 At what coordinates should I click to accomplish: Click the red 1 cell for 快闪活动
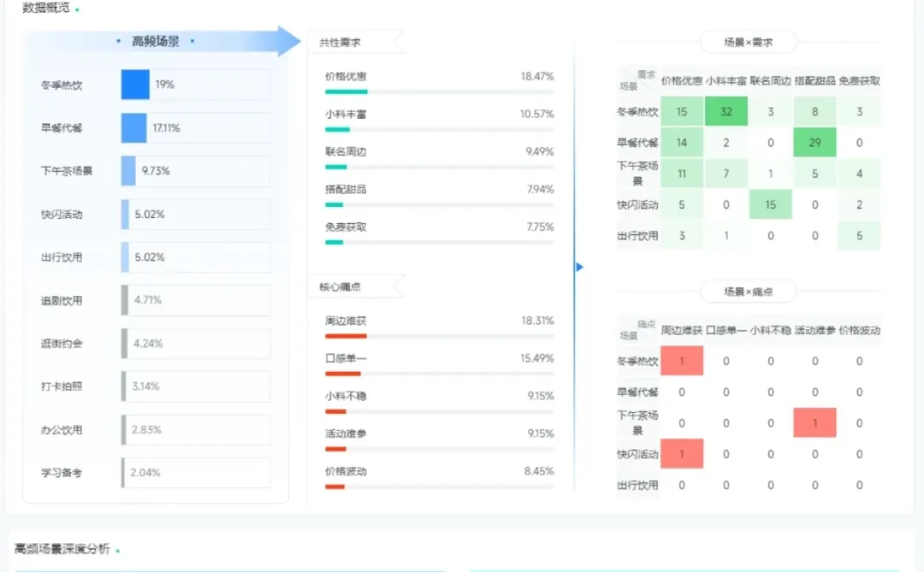[682, 454]
